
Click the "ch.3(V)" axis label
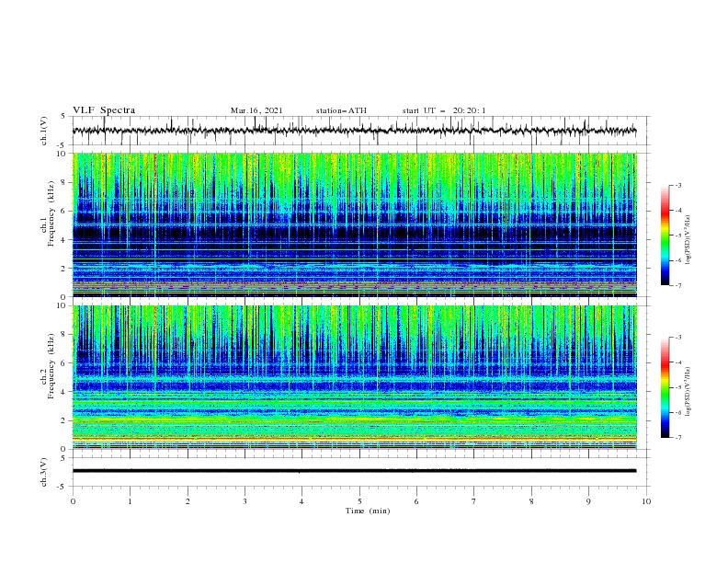pos(44,472)
